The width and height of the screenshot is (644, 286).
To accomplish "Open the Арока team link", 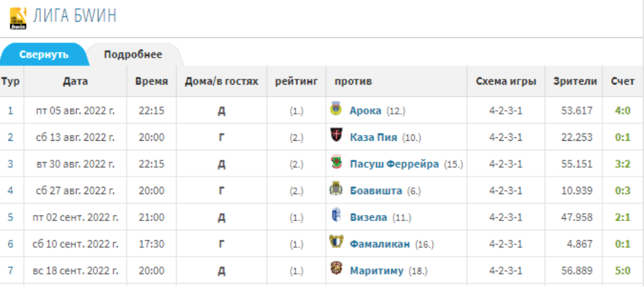I will click(x=366, y=111).
